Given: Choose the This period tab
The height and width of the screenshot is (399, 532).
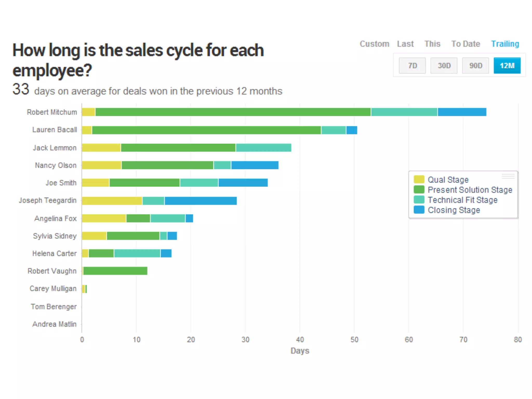Looking at the screenshot, I should click(432, 44).
